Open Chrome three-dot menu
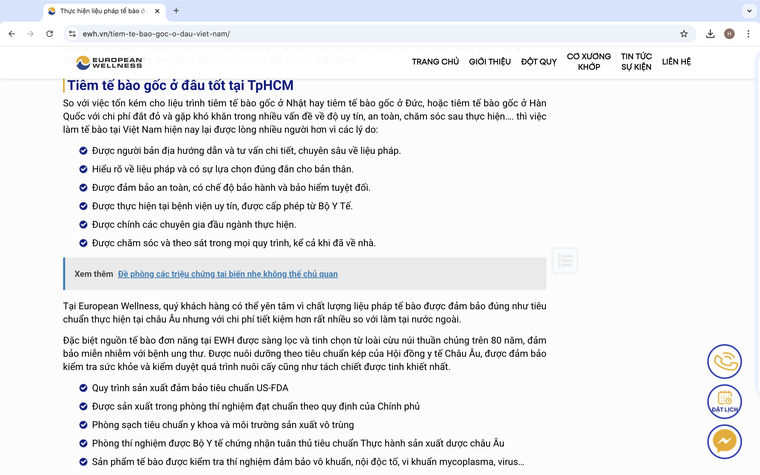Image resolution: width=760 pixels, height=475 pixels. [x=747, y=33]
